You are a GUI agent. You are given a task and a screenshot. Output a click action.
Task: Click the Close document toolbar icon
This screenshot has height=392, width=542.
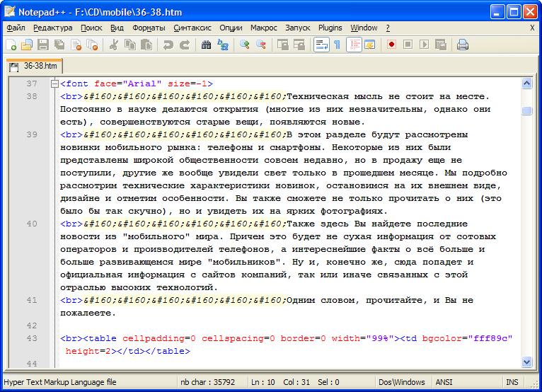point(76,45)
